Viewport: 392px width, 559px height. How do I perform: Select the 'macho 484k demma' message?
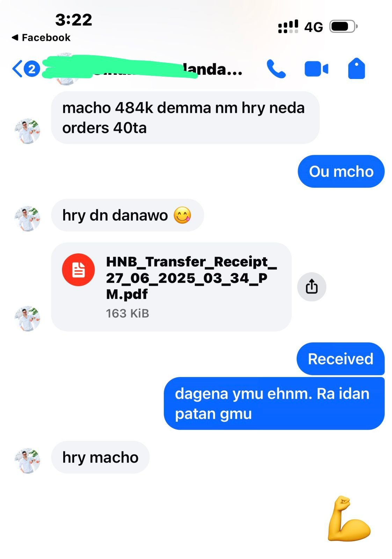pos(185,118)
